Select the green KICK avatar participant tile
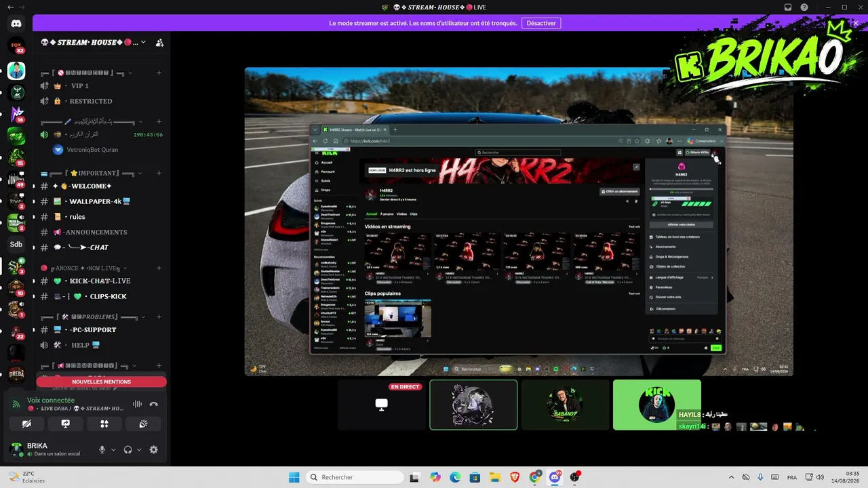Viewport: 868px width, 488px height. 656,405
